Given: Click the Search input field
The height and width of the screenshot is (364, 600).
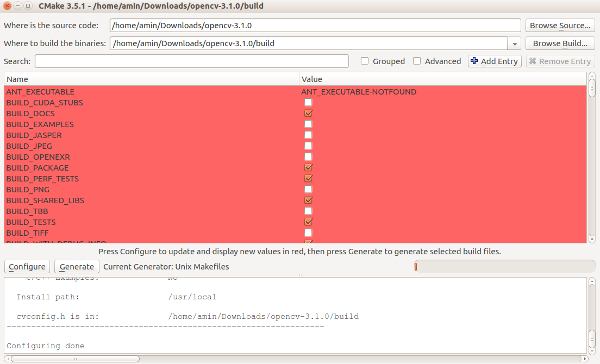Looking at the screenshot, I should point(192,61).
